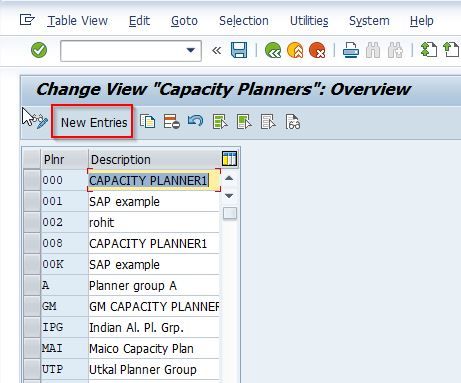This screenshot has width=461, height=383.
Task: Click the 'Planner group A' description
Action: 154,285
